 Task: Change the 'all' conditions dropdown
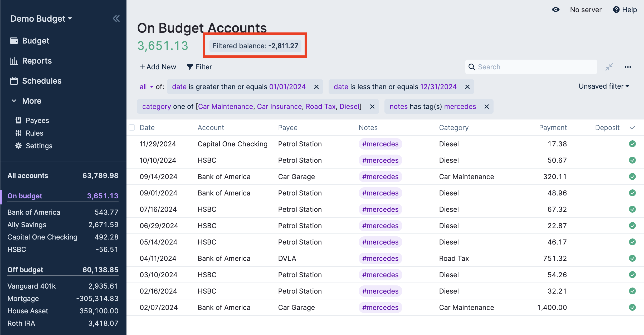point(146,87)
